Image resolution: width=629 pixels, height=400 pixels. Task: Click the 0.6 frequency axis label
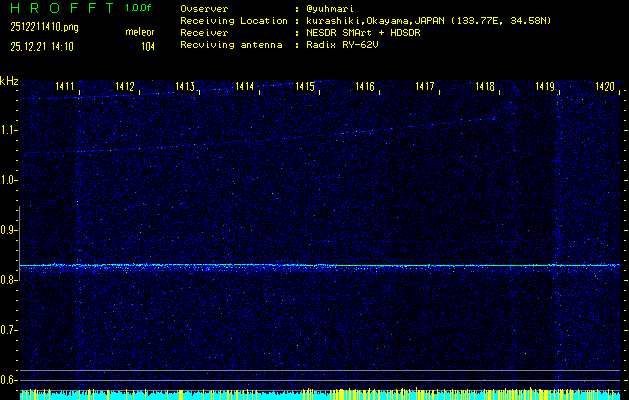coord(9,380)
